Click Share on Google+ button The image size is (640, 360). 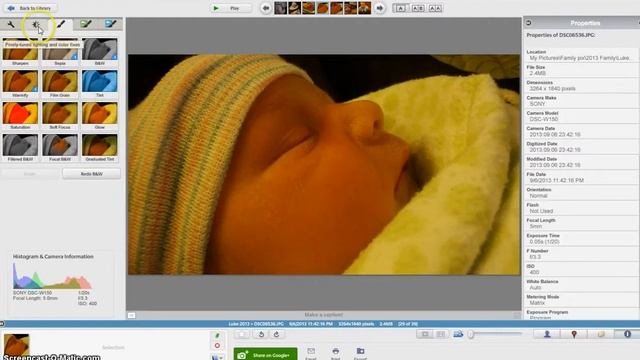coord(265,354)
